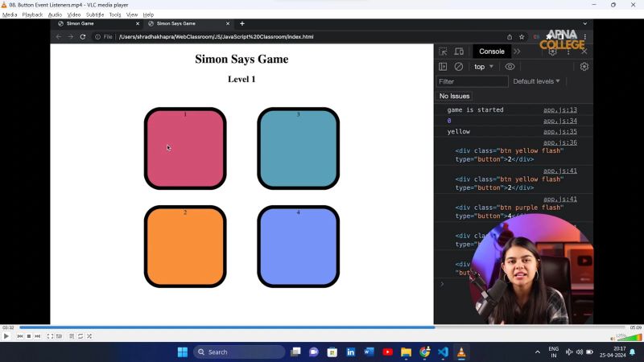Toggle VLC loop mode
Image resolution: width=644 pixels, height=362 pixels.
80,336
